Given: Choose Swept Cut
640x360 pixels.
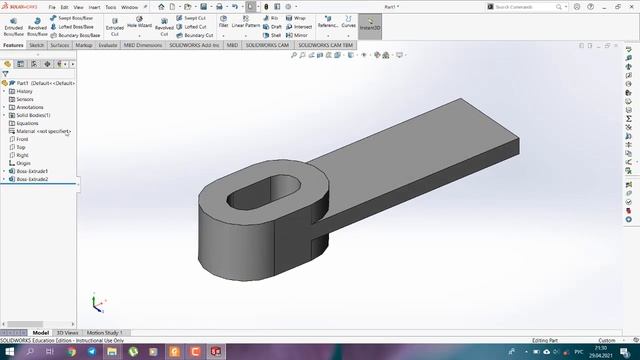Looking at the screenshot, I should click(191, 18).
